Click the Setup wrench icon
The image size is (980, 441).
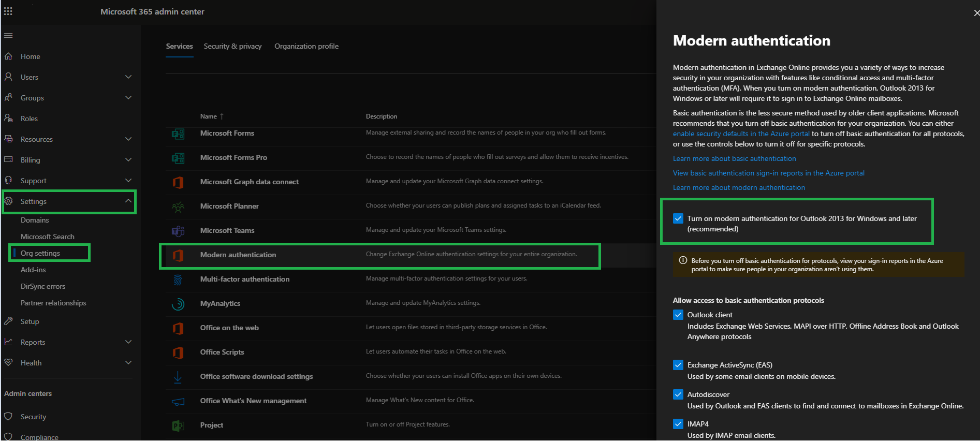(x=8, y=321)
